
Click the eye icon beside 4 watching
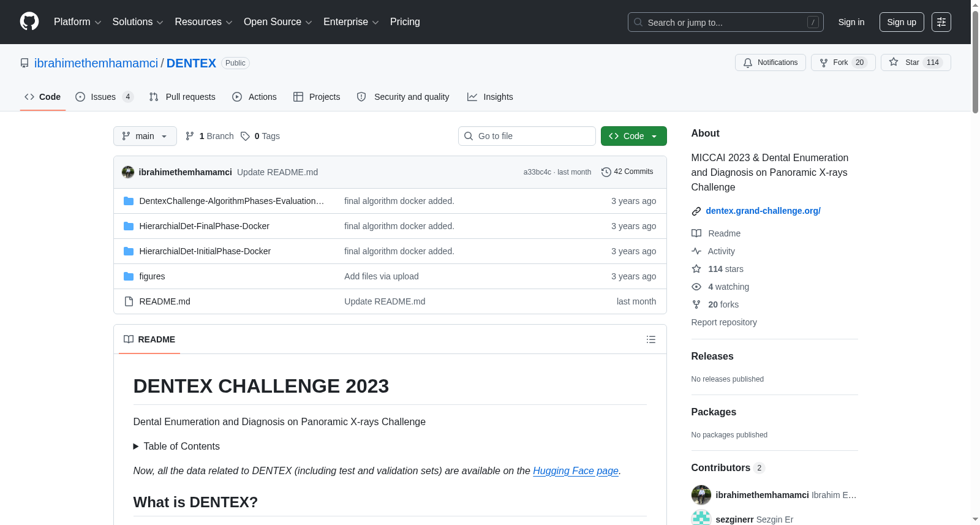coord(696,287)
